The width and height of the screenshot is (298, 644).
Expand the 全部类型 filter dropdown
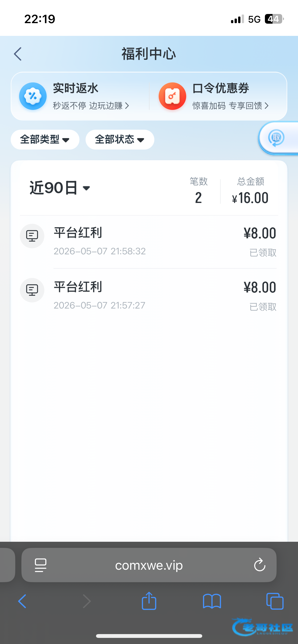45,140
